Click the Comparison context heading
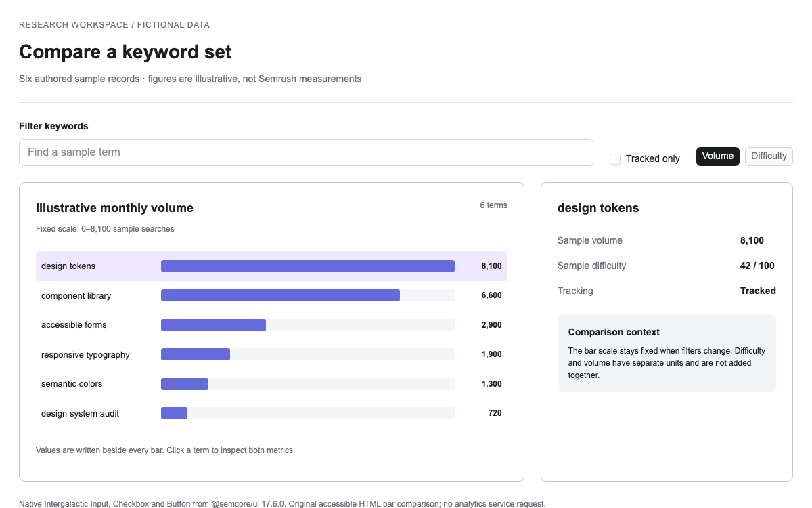 (614, 332)
